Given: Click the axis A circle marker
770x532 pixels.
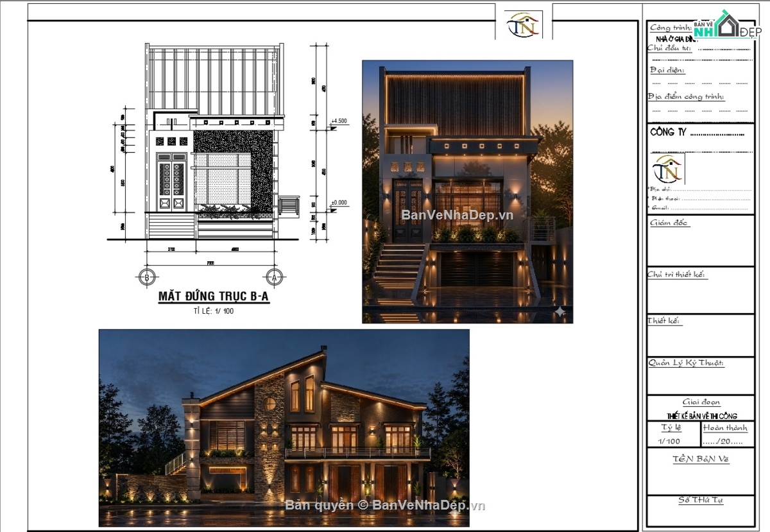Looking at the screenshot, I should click(x=275, y=277).
